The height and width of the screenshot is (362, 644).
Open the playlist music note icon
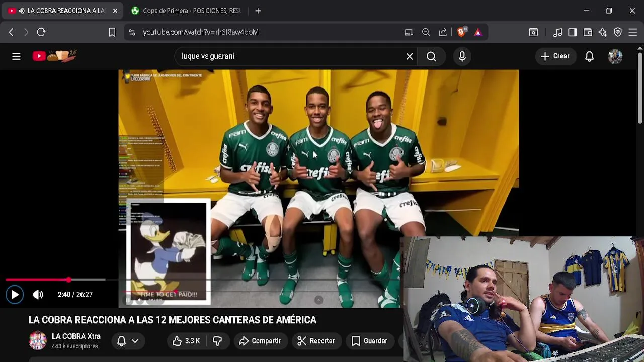557,32
